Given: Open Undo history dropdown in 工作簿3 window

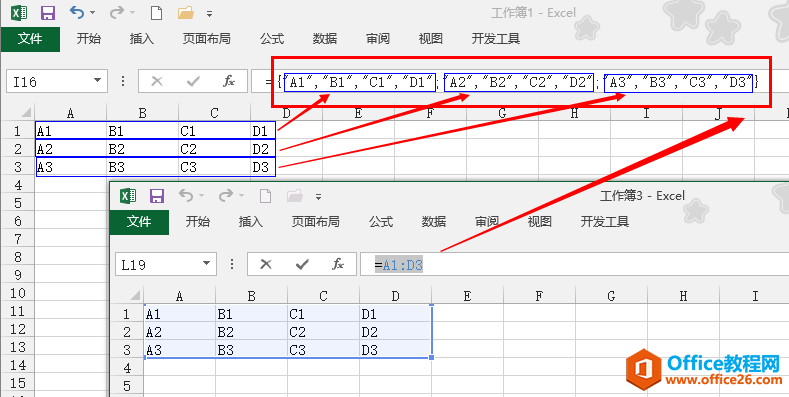Looking at the screenshot, I should (x=202, y=196).
